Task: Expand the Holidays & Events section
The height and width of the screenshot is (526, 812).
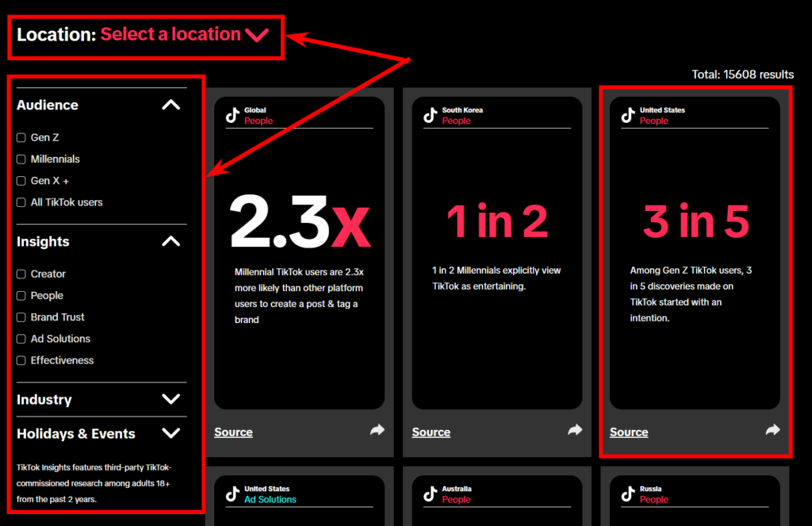Action: [171, 433]
